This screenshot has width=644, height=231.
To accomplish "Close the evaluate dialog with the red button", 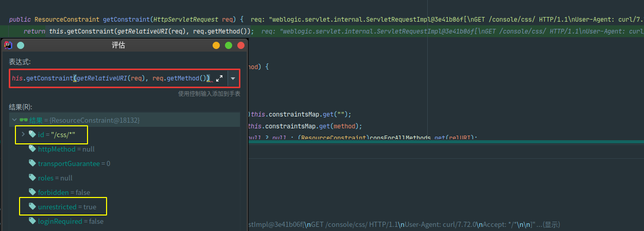I will point(240,45).
